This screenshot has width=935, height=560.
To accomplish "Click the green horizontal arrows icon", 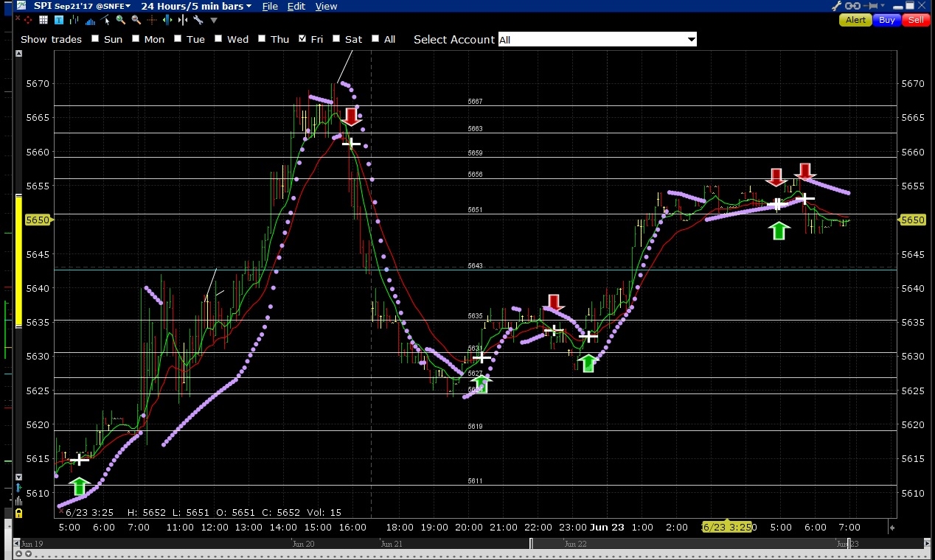I will coord(167,20).
